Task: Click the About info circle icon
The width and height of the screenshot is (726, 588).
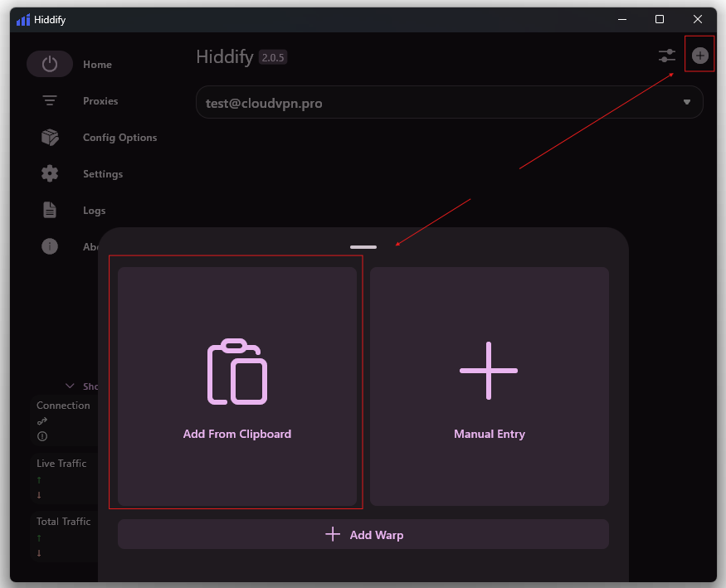Action: point(50,246)
